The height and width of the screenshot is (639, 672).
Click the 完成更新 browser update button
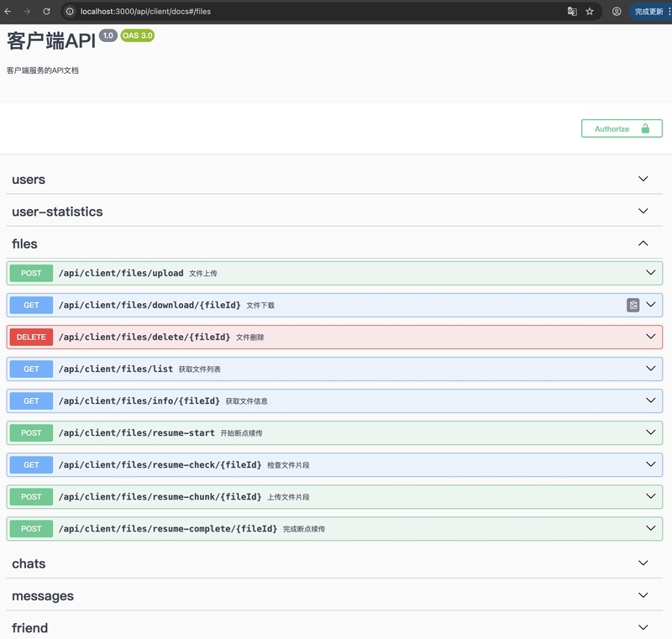[649, 12]
